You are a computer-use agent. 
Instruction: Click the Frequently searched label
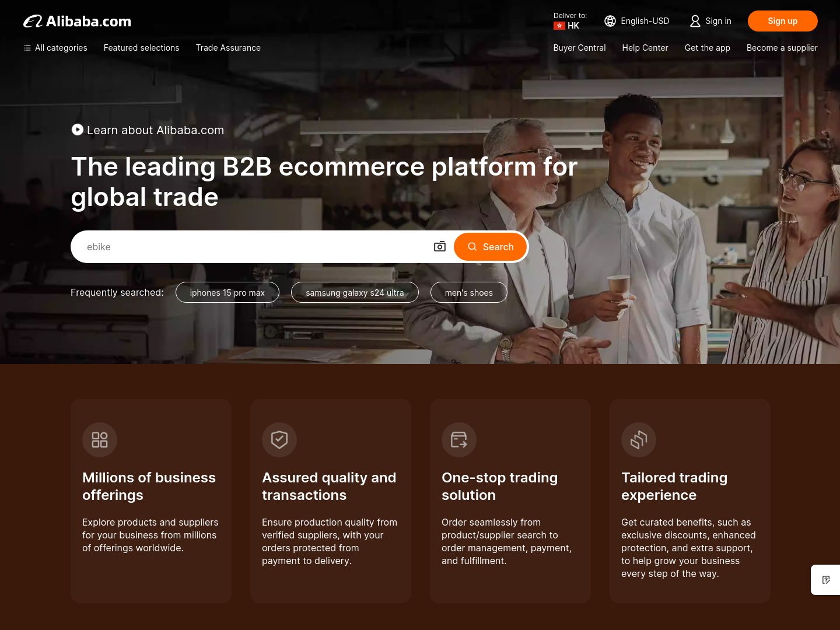point(117,292)
